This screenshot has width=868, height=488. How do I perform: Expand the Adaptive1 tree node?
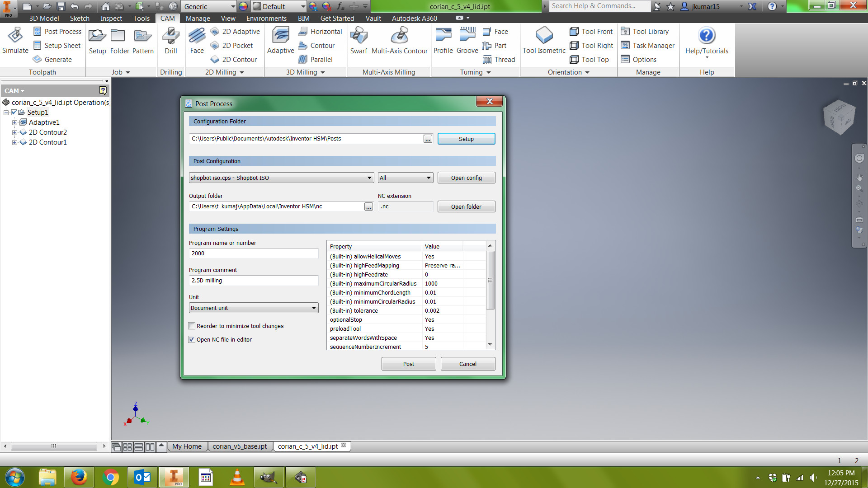coord(14,122)
